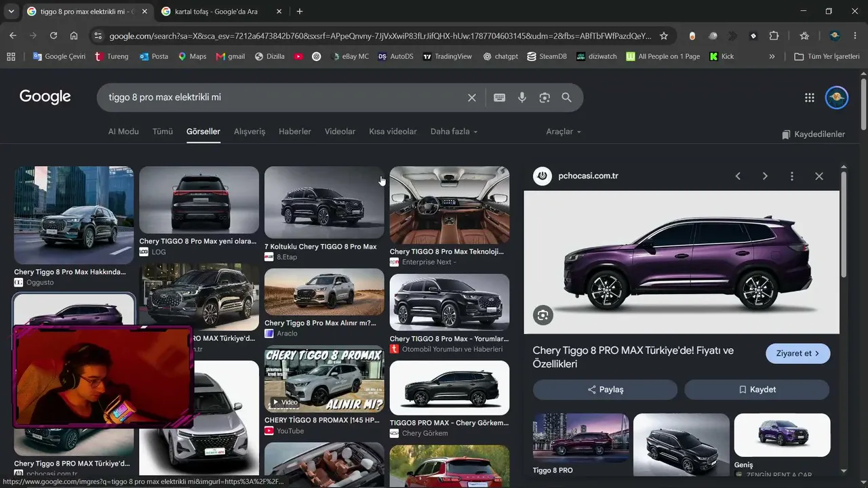Open the Maps bookmark
This screenshot has width=868, height=488.
pos(192,56)
